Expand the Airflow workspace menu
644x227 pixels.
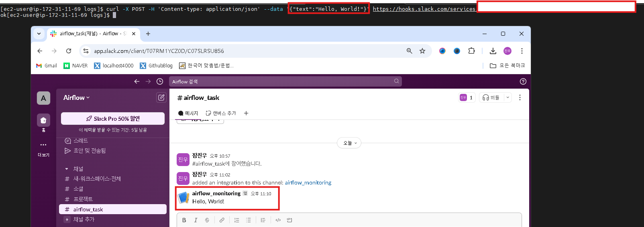click(76, 97)
